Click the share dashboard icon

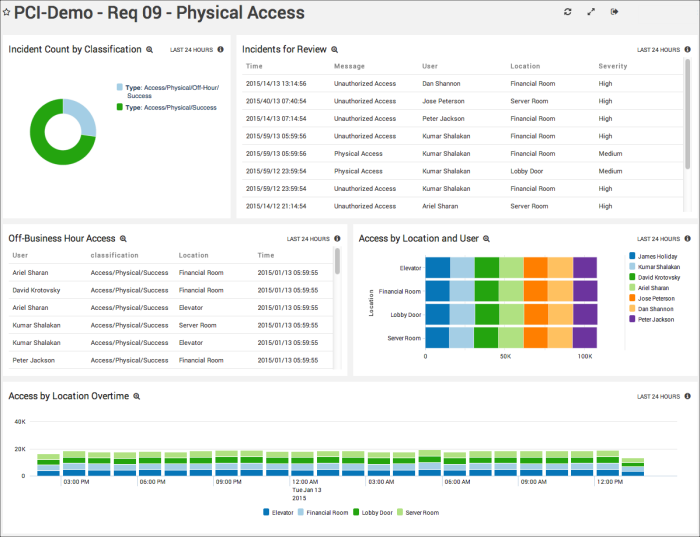[615, 12]
